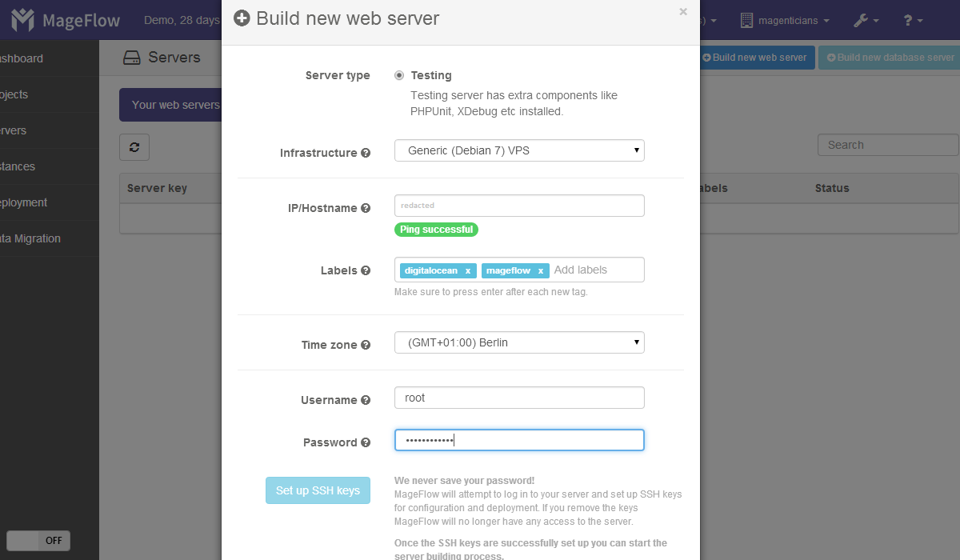
Task: Close the Build new web server dialog
Action: click(x=683, y=11)
